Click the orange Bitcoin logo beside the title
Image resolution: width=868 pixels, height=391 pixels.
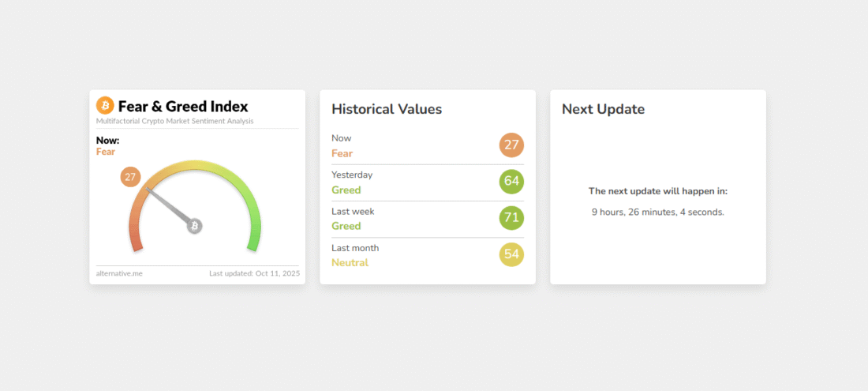(105, 106)
